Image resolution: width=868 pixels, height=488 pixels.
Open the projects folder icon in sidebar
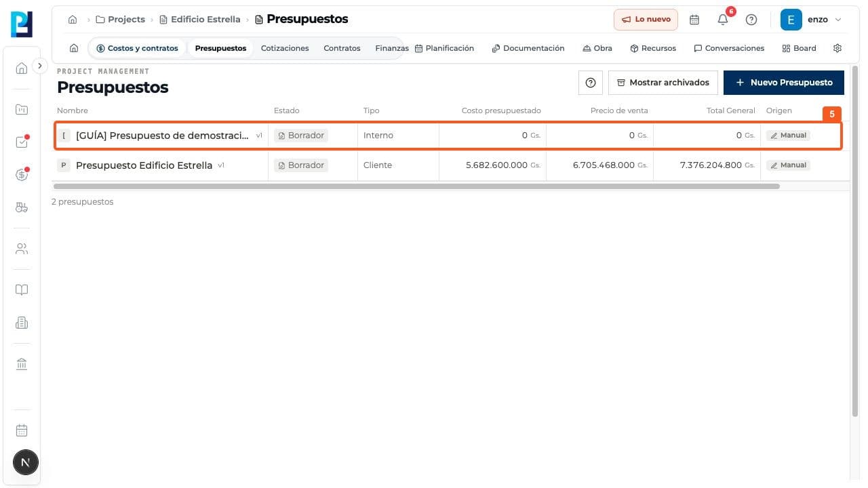(22, 109)
